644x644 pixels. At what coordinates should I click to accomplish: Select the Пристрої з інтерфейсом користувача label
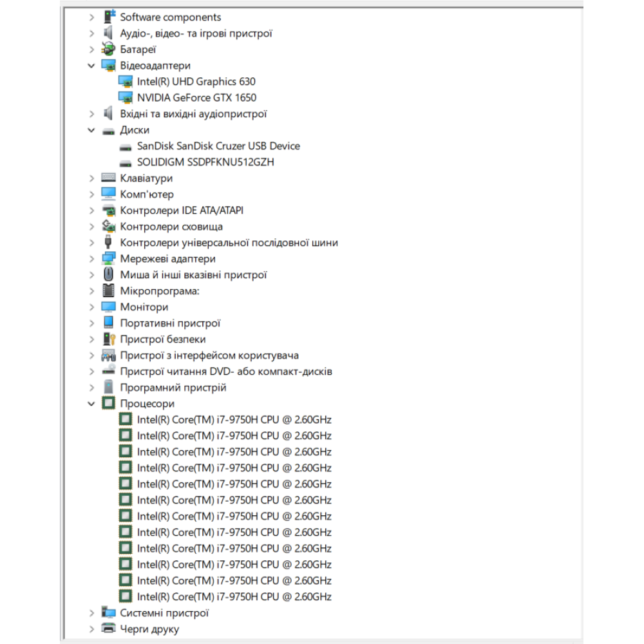coord(209,355)
